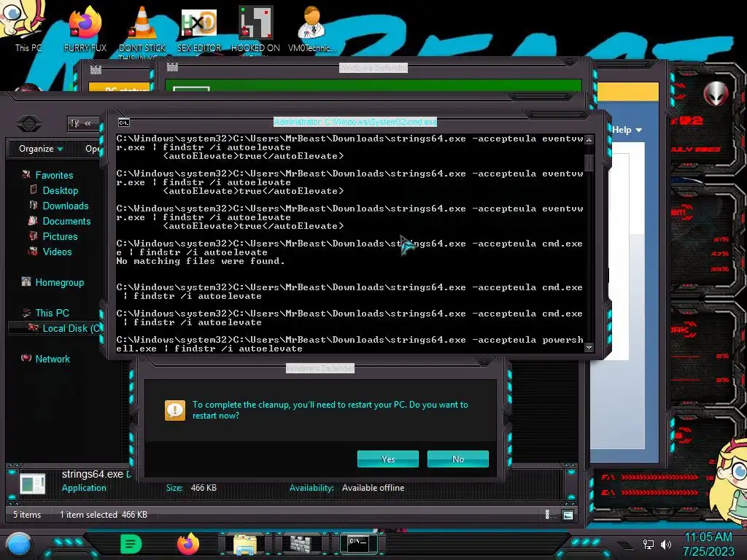747x560 pixels.
Task: Open Firefox from the taskbar
Action: coord(188,544)
